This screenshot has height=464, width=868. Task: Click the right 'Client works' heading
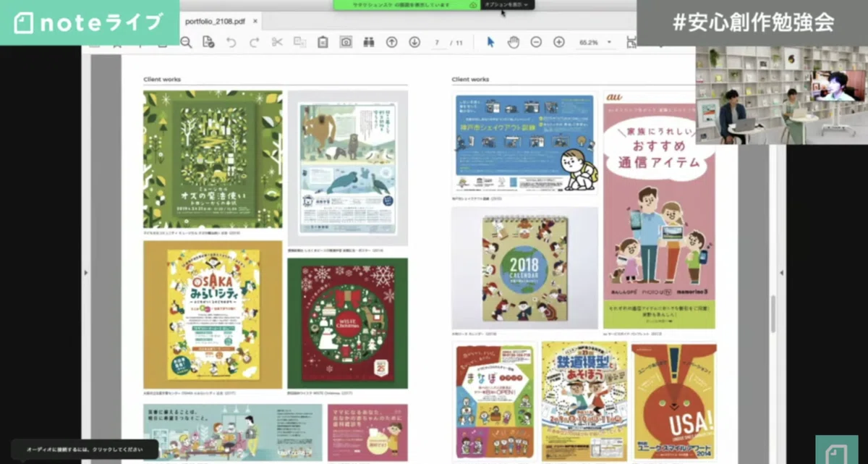471,79
